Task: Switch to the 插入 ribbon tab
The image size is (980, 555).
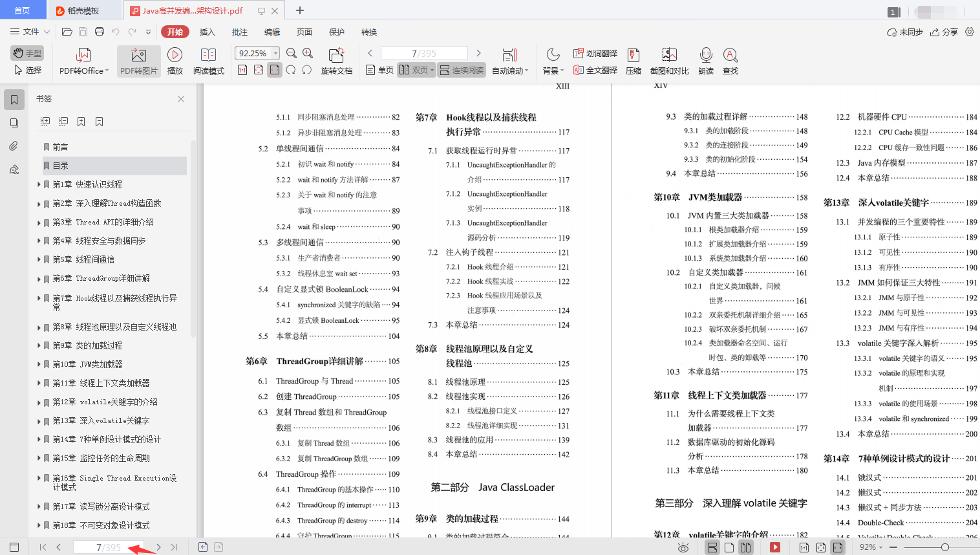Action: click(x=207, y=32)
